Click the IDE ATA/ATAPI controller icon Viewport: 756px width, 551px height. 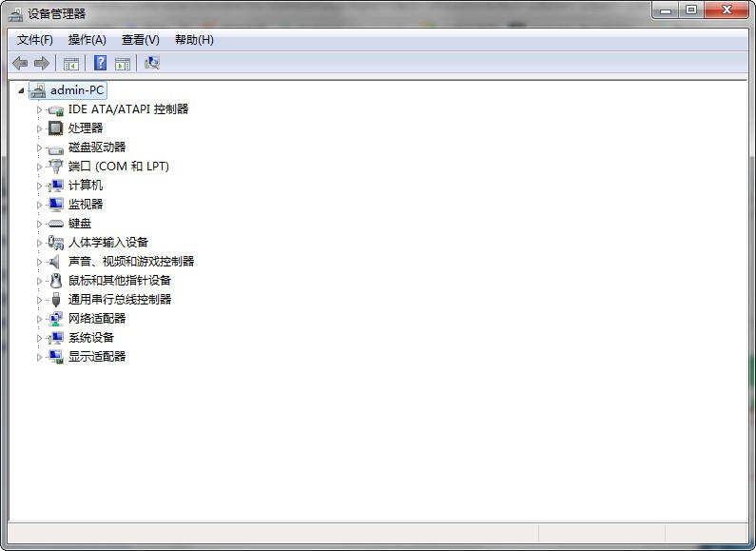(x=56, y=110)
